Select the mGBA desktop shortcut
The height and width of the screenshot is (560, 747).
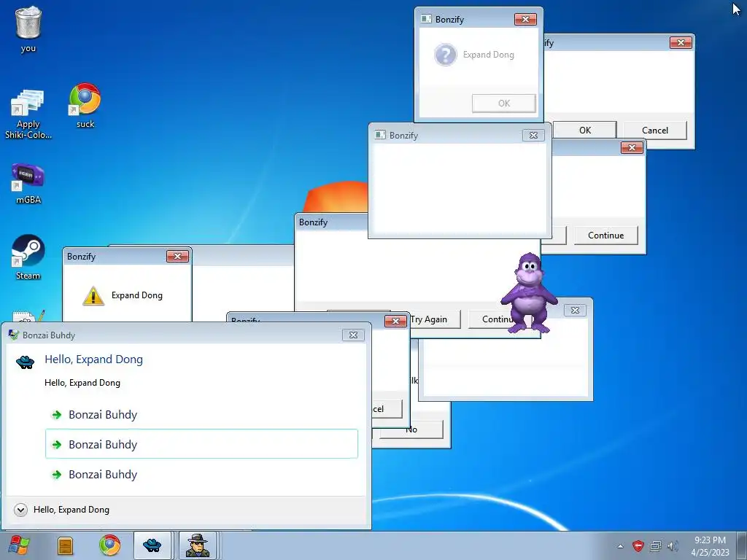tap(28, 183)
